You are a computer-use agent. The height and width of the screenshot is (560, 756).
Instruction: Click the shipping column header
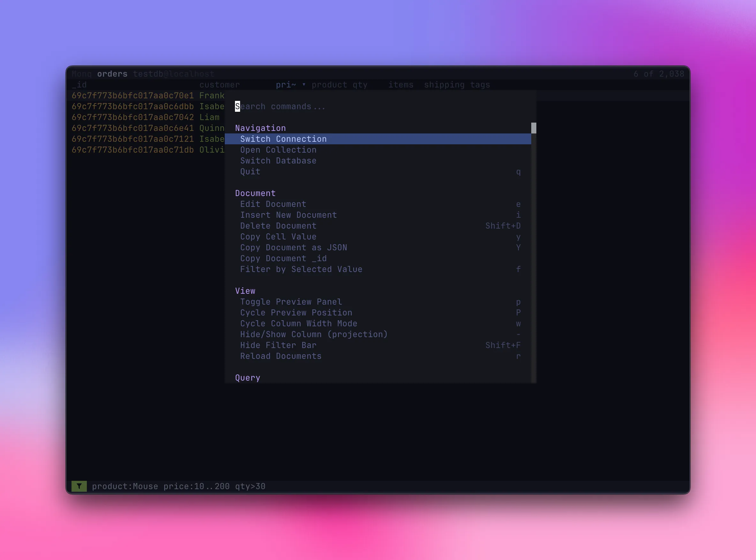click(444, 85)
